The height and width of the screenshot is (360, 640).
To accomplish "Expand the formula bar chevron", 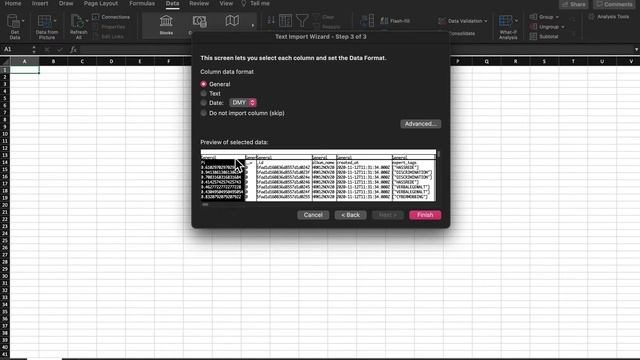I will [x=636, y=49].
